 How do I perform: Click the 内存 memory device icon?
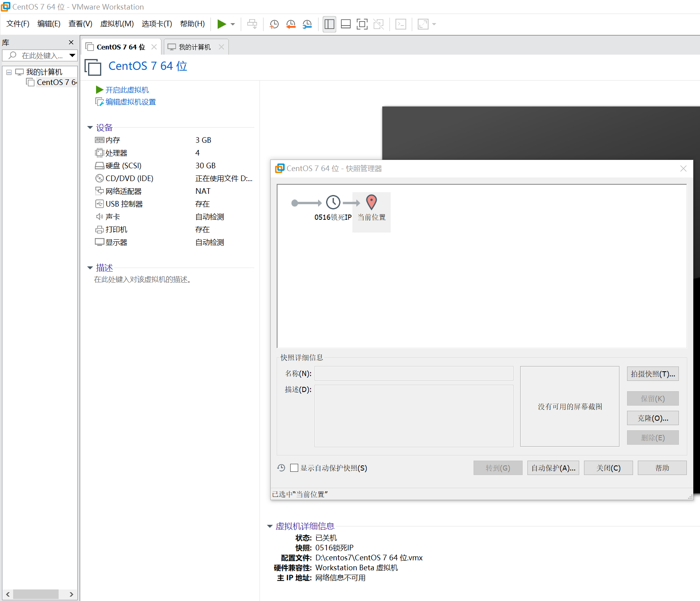point(100,140)
